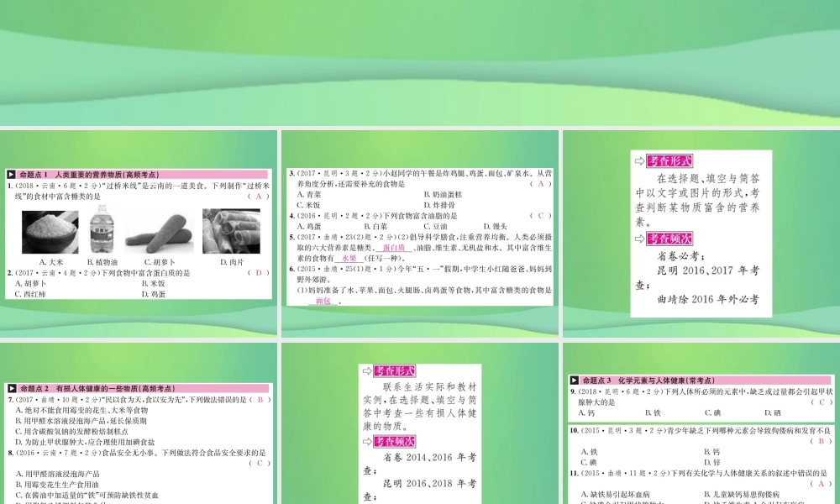Click the arrow icon before 考查频次 above 省卷必考
The image size is (840, 504).
[639, 239]
